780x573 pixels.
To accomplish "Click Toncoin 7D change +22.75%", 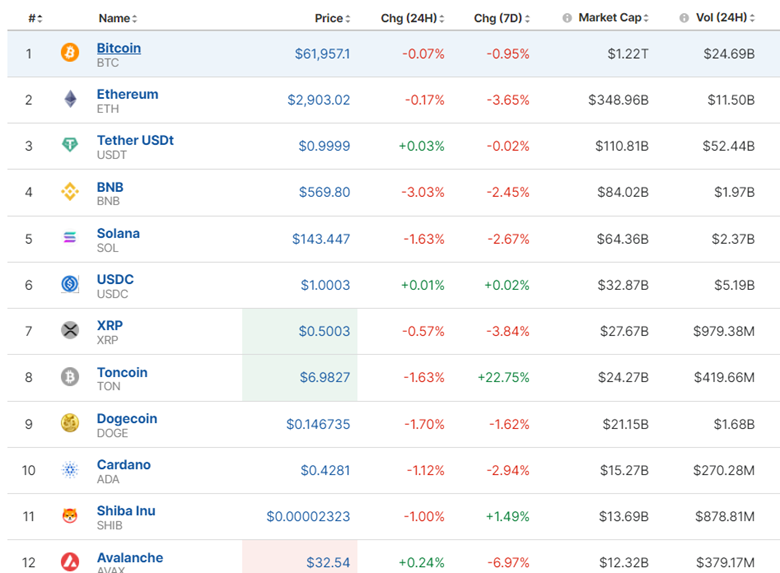I will [503, 378].
